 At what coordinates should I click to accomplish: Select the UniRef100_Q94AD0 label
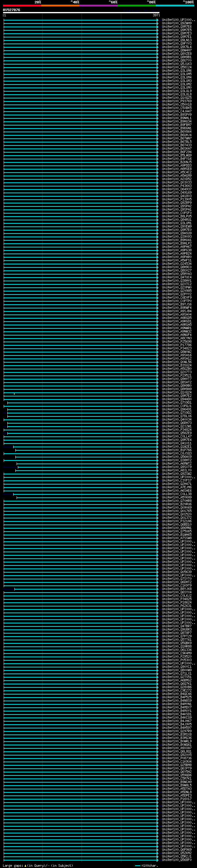click(176, 399)
